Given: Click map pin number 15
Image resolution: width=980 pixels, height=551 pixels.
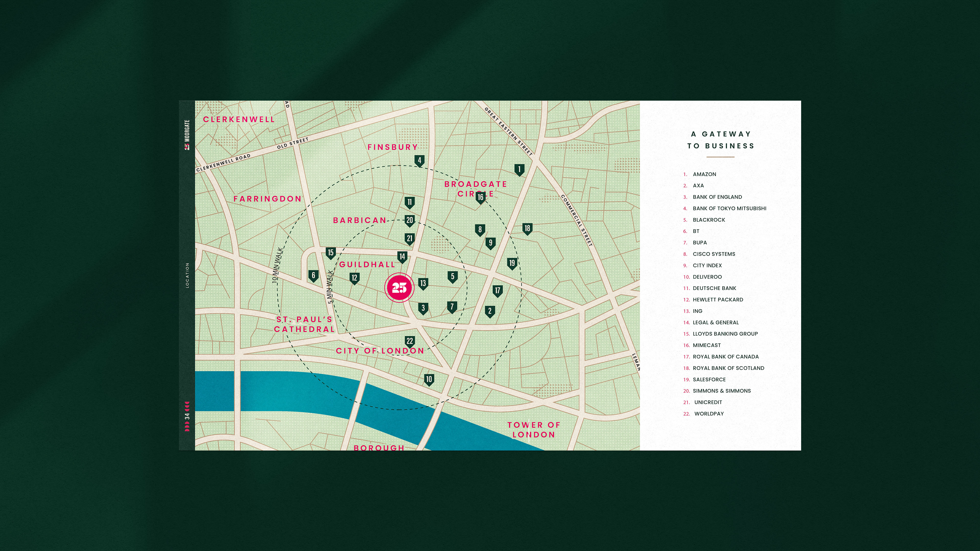Looking at the screenshot, I should (331, 252).
